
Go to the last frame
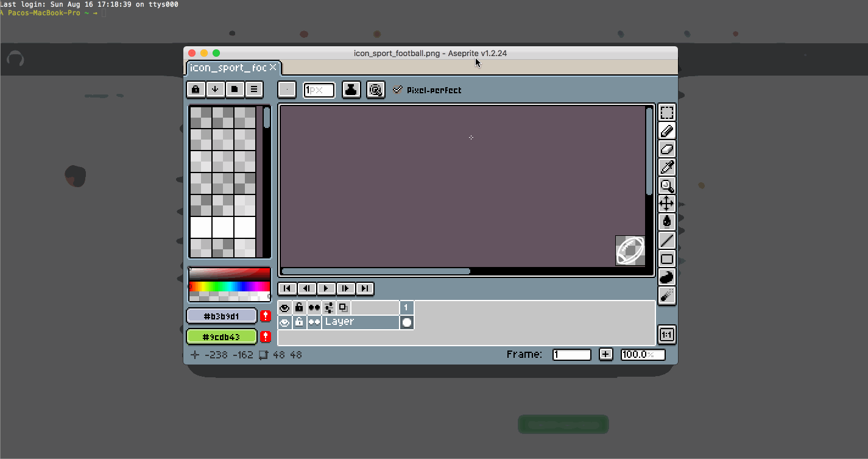coord(365,288)
